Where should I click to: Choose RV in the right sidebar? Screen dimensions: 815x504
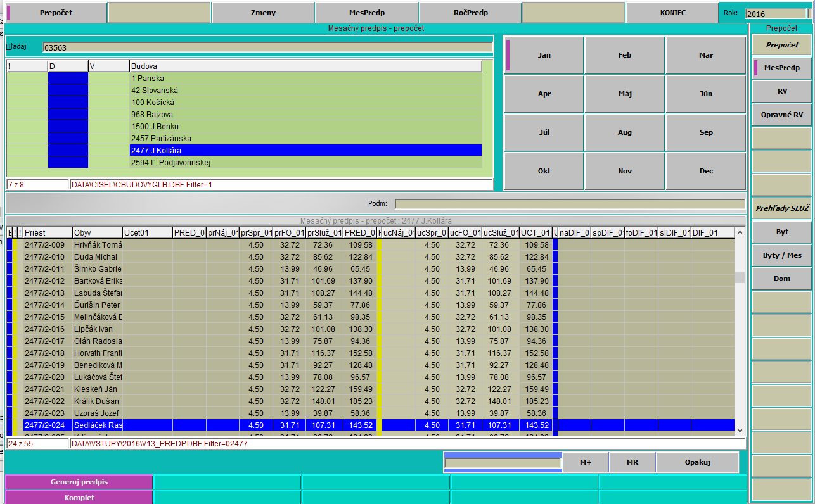pos(781,91)
